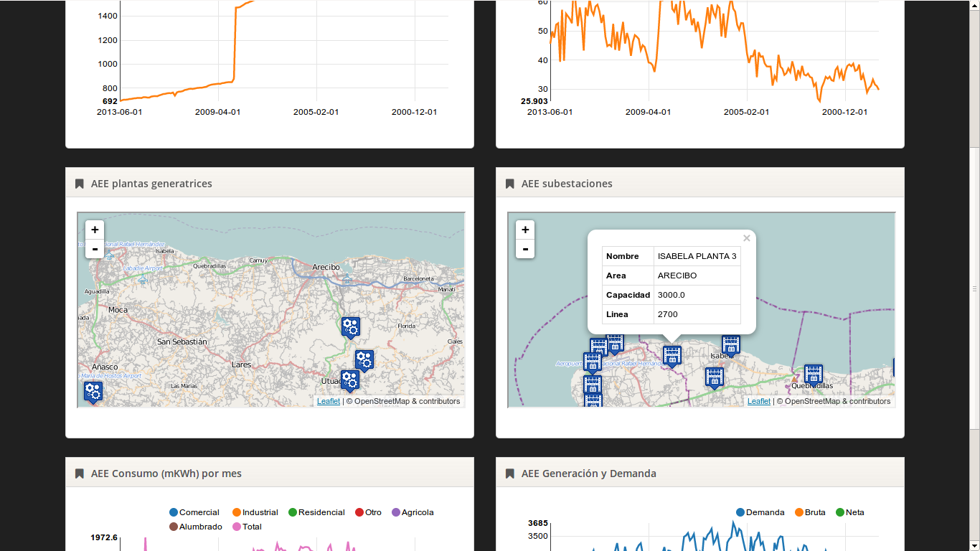Click the AEE plantas generatrices panel title

(151, 184)
